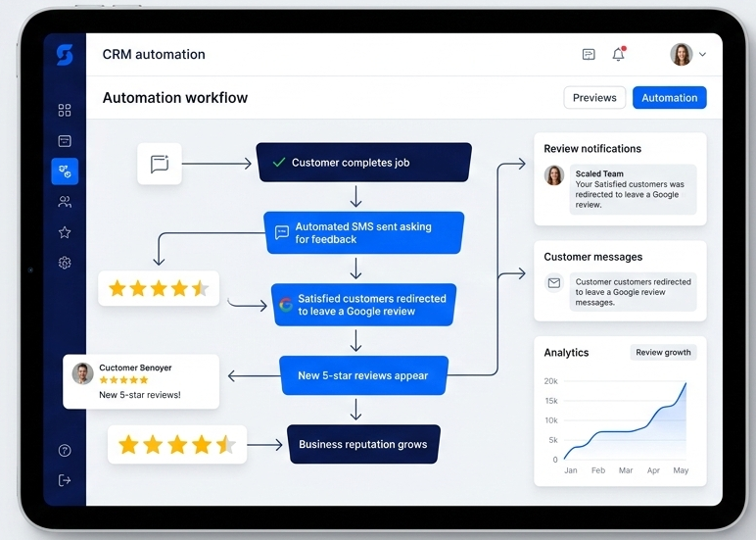756x540 pixels.
Task: Open the star reviews icon in sidebar
Action: (65, 232)
